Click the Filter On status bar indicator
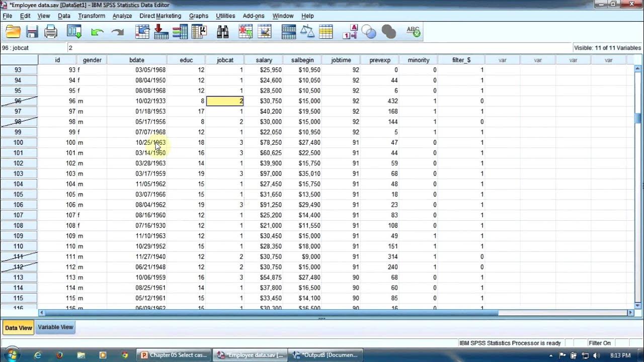Image resolution: width=644 pixels, height=362 pixels. coord(600,343)
